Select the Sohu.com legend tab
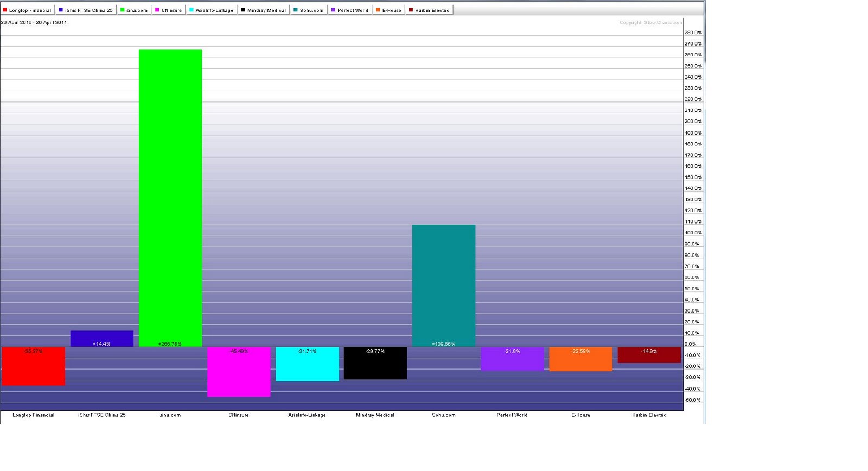This screenshot has width=868, height=471. [309, 10]
